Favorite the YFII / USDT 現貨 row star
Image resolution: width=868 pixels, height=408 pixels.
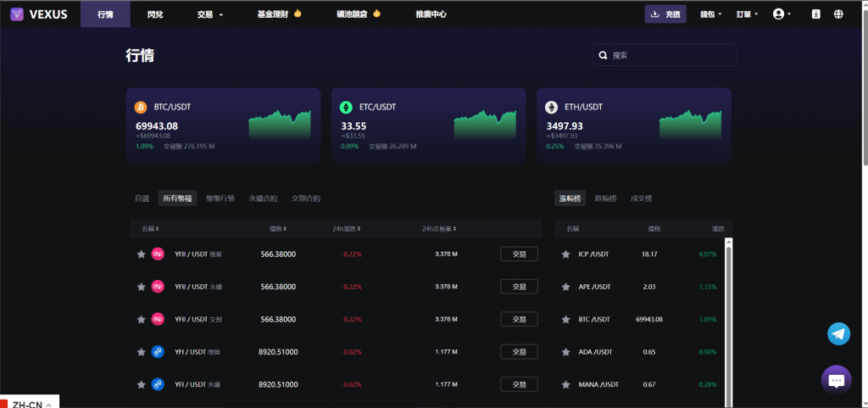(x=142, y=254)
